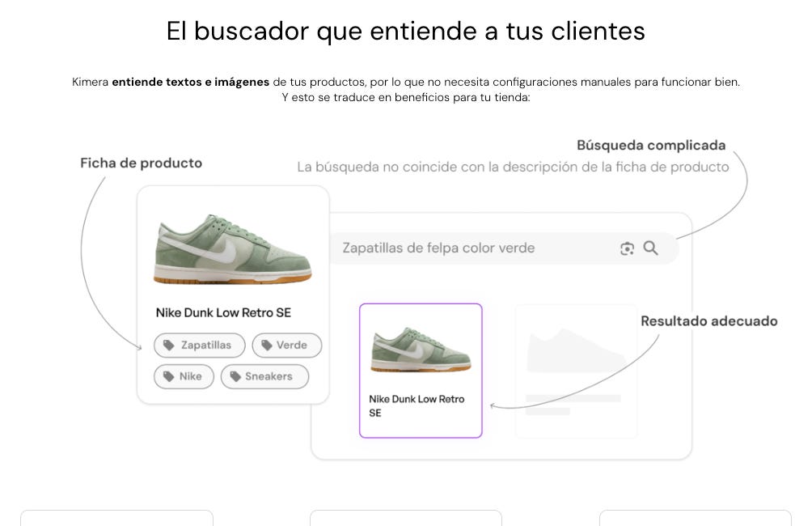
Task: Click the search field reading 'Zapatillas de felpa color verde'
Action: (x=505, y=248)
